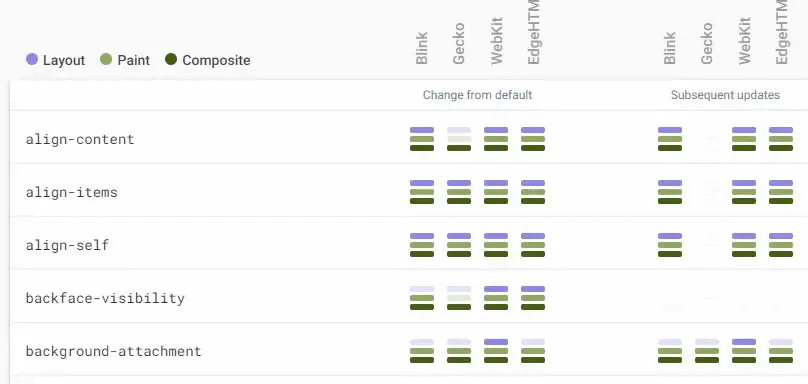Click background-attachment Gecko icon under Subsequent updates

pos(707,351)
